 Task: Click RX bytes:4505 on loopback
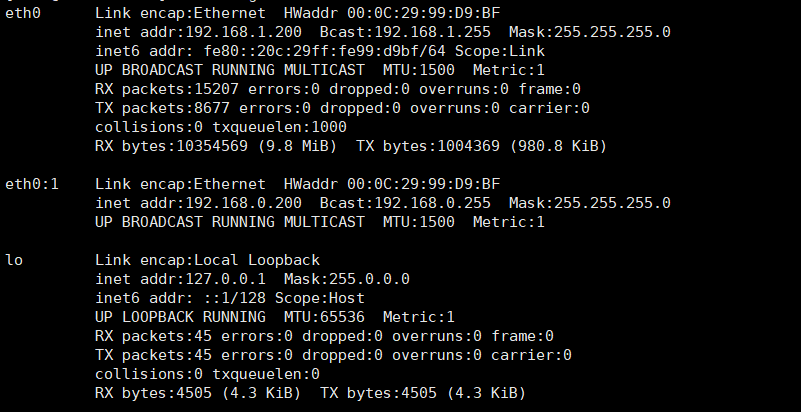153,393
